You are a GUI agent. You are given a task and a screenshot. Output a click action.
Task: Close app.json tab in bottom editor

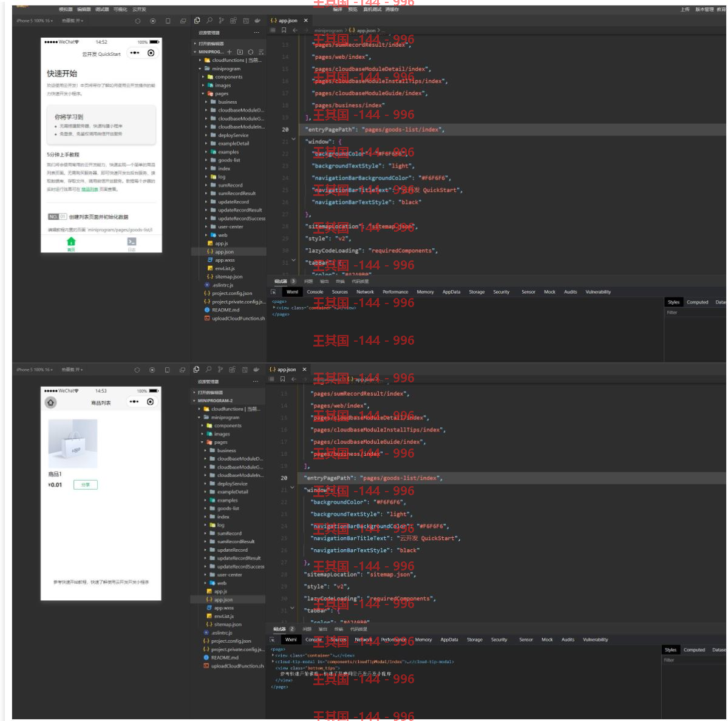(x=305, y=370)
